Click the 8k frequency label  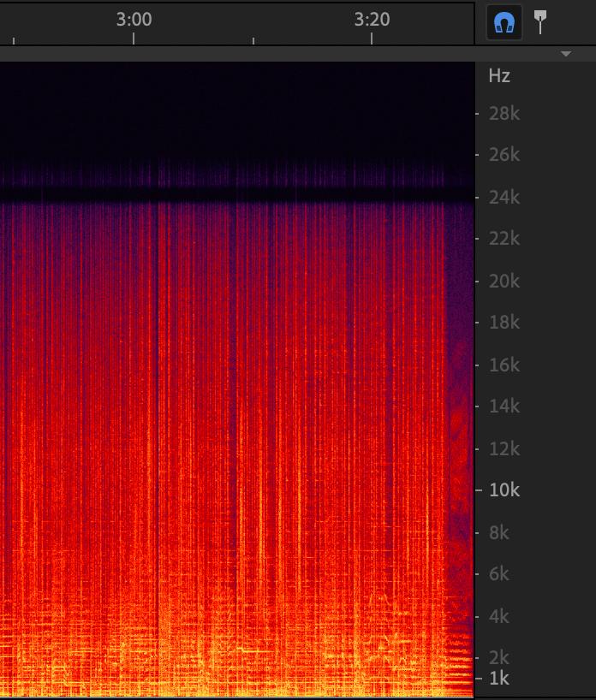(x=498, y=533)
